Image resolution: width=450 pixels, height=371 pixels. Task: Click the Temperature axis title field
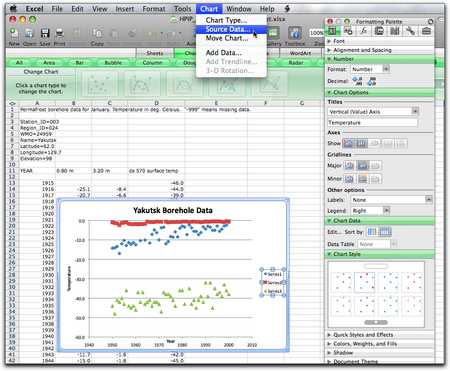372,123
